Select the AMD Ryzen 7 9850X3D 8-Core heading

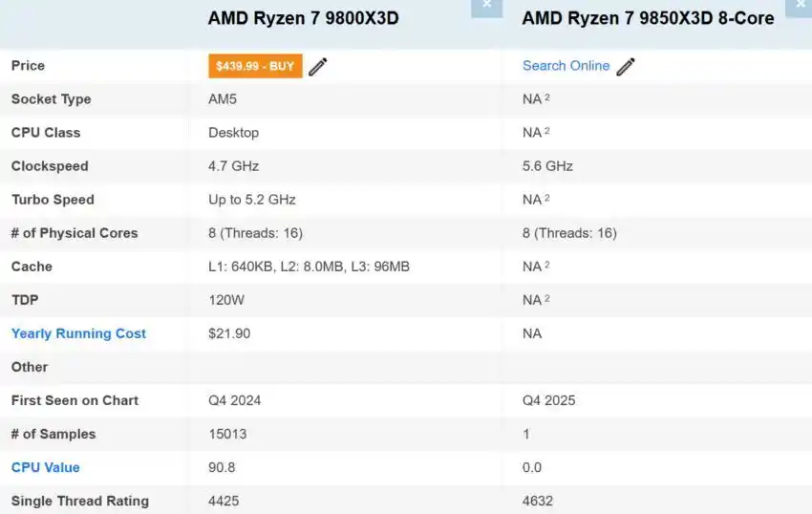pos(649,18)
